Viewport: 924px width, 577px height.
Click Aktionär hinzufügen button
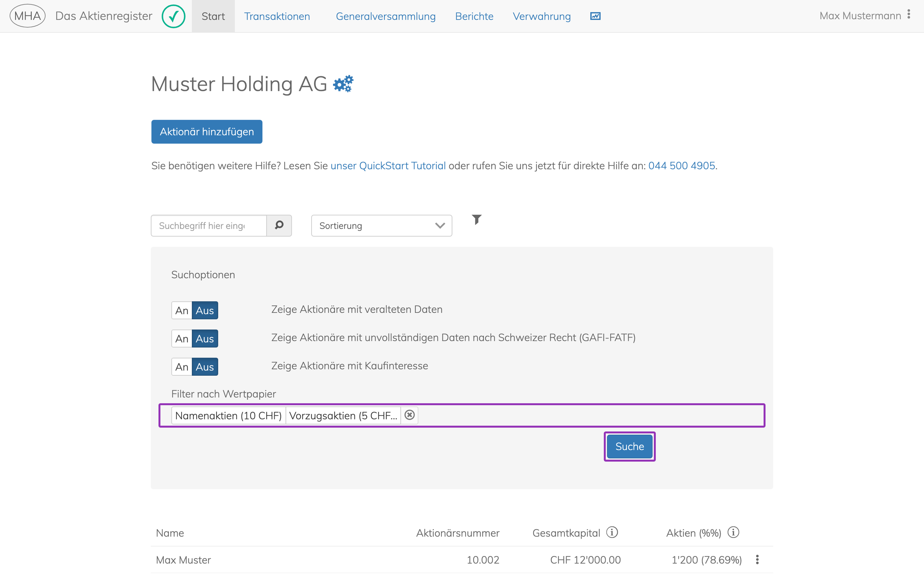207,132
